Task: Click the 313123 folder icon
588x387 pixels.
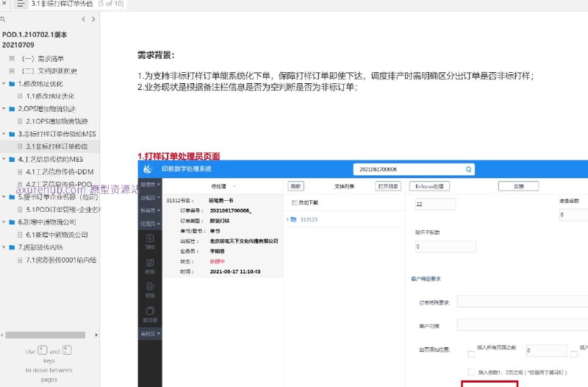Action: [x=293, y=219]
